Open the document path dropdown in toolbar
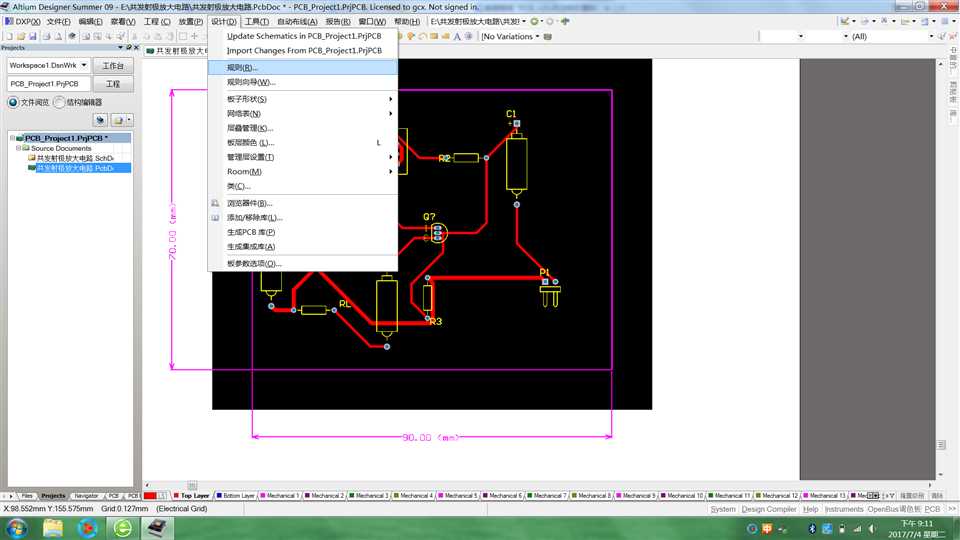This screenshot has height=540, width=960. click(524, 21)
